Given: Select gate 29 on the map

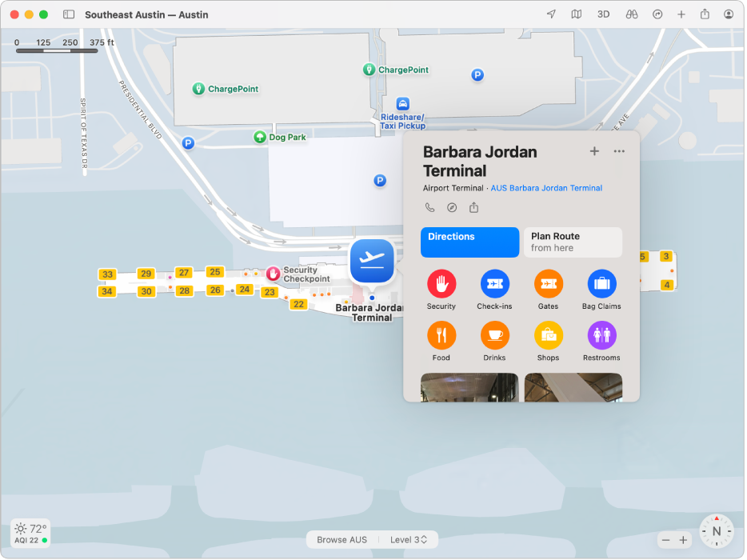Looking at the screenshot, I should [x=146, y=274].
